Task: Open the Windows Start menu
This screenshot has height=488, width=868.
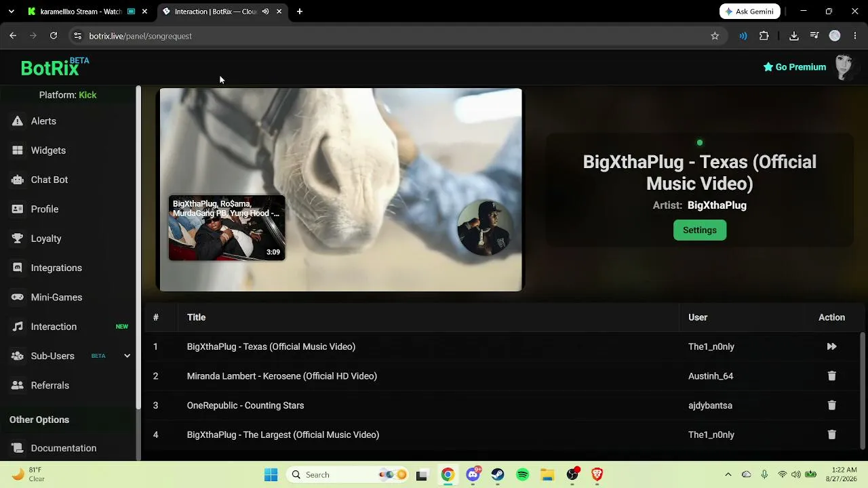Action: point(271,474)
